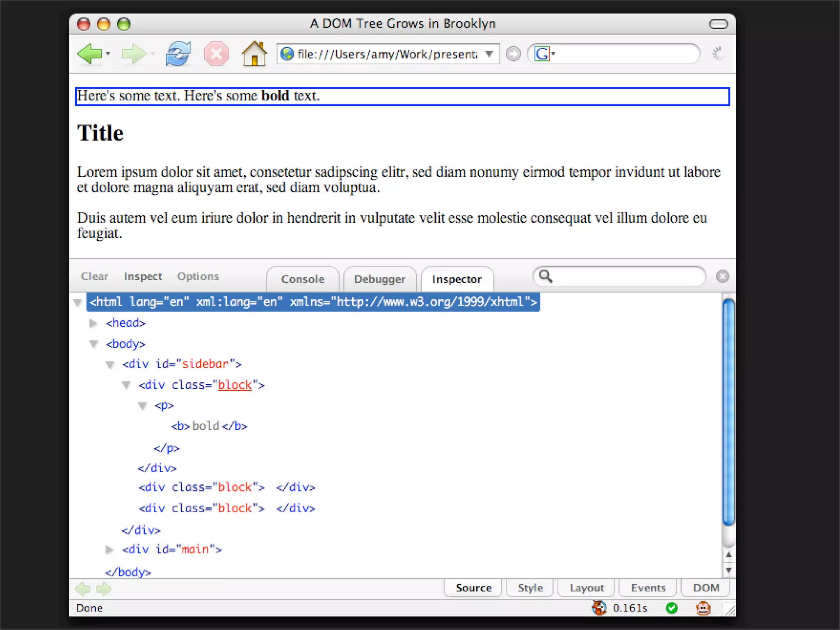Select the Inspector tab
The height and width of the screenshot is (630, 840).
click(x=457, y=279)
